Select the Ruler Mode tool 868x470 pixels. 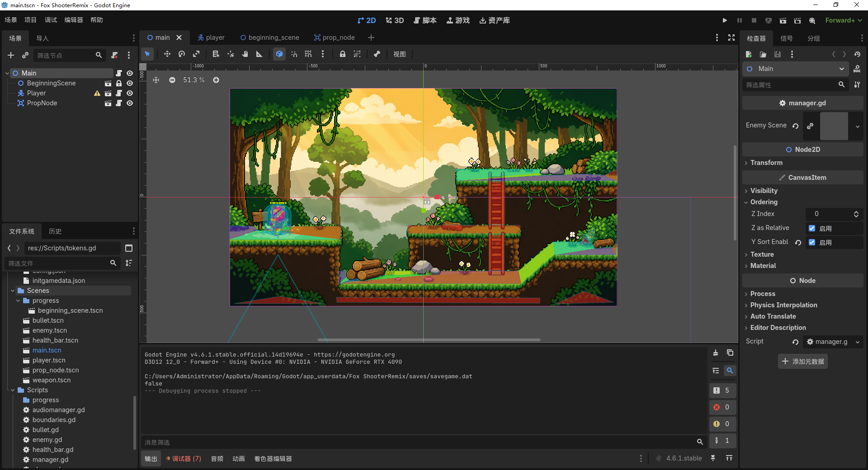click(x=259, y=54)
